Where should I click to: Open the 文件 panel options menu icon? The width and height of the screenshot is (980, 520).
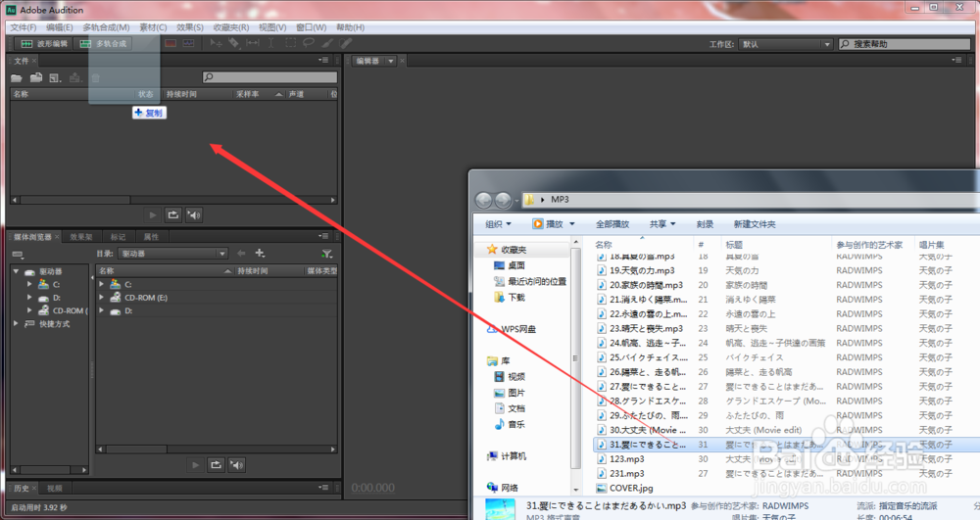click(323, 60)
